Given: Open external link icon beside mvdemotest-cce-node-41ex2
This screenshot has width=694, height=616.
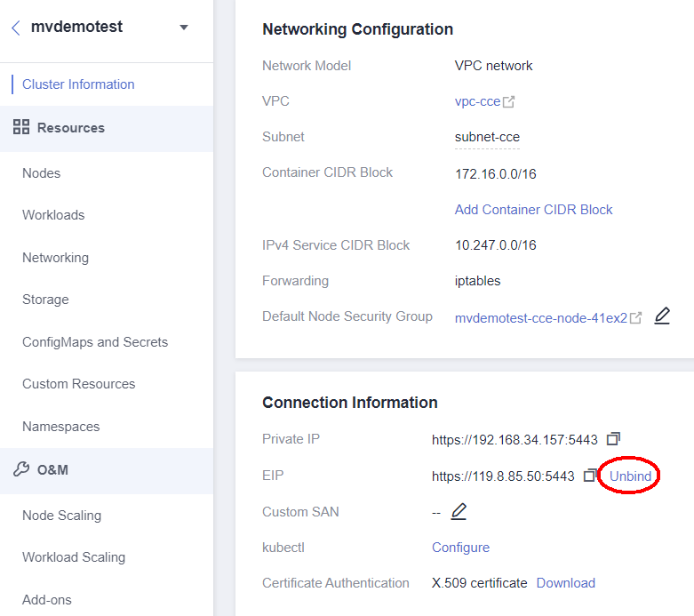Looking at the screenshot, I should (636, 318).
